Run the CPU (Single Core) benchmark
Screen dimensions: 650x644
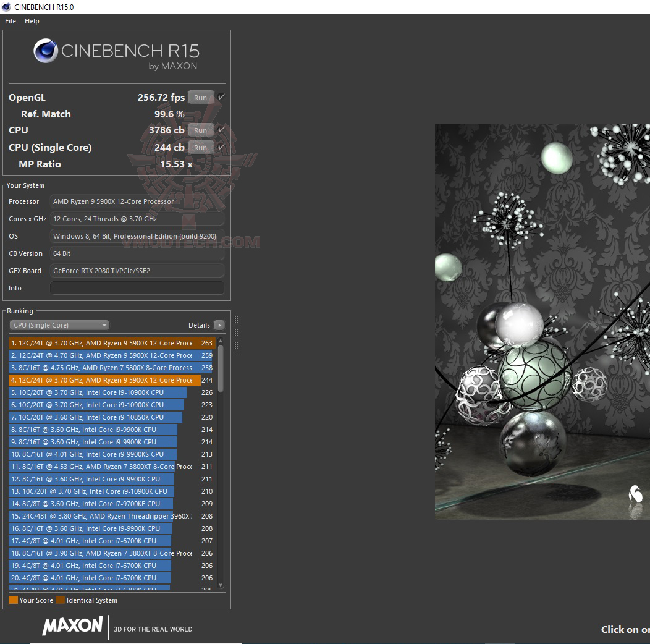(x=201, y=148)
